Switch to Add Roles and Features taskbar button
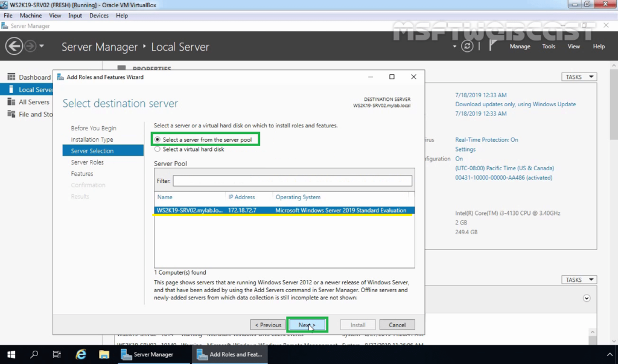The width and height of the screenshot is (618, 364). coord(231,354)
